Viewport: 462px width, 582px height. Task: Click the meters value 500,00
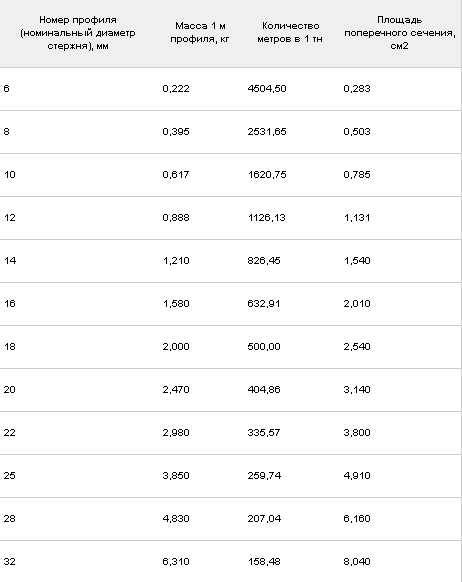pyautogui.click(x=264, y=347)
